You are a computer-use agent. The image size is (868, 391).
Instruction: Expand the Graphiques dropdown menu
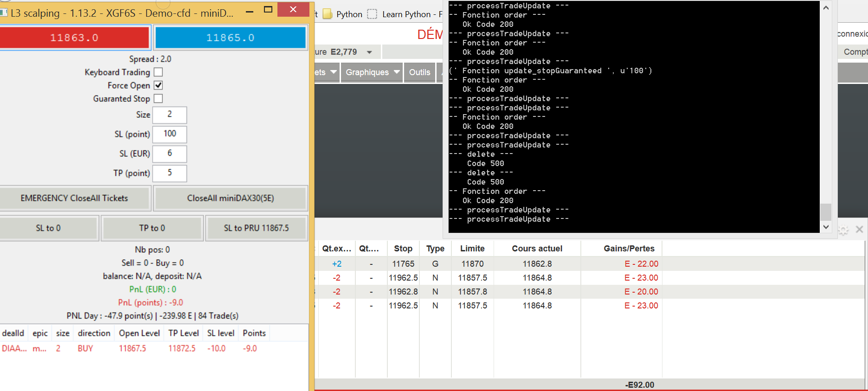coord(372,72)
